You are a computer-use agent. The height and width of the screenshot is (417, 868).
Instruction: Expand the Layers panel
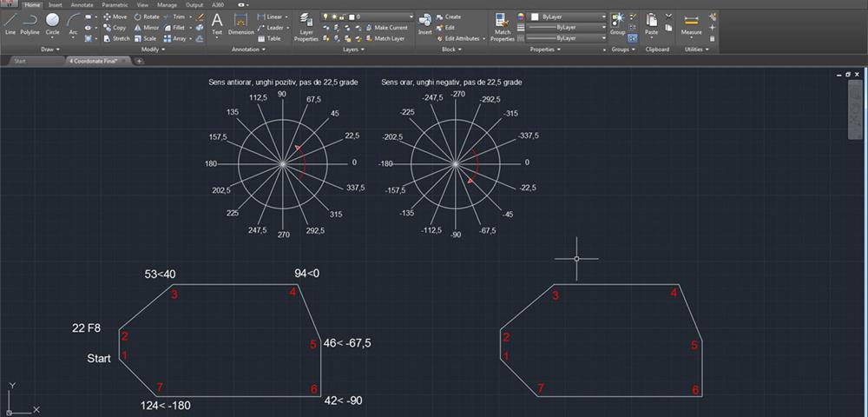click(x=354, y=50)
